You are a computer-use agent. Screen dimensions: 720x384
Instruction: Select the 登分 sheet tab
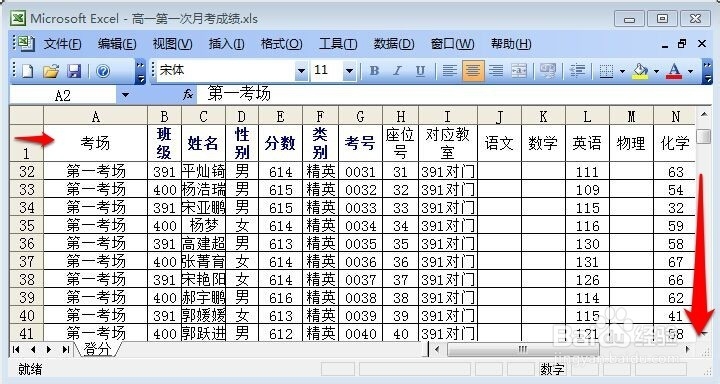[x=98, y=350]
